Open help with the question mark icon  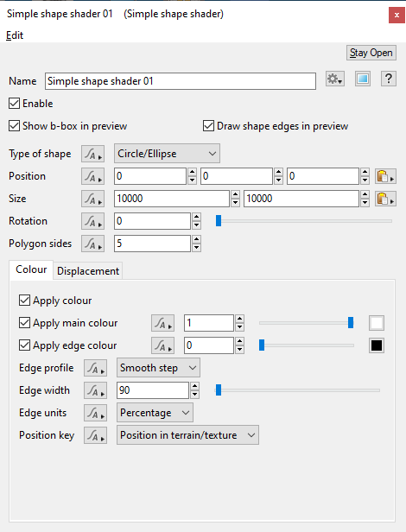coord(389,79)
